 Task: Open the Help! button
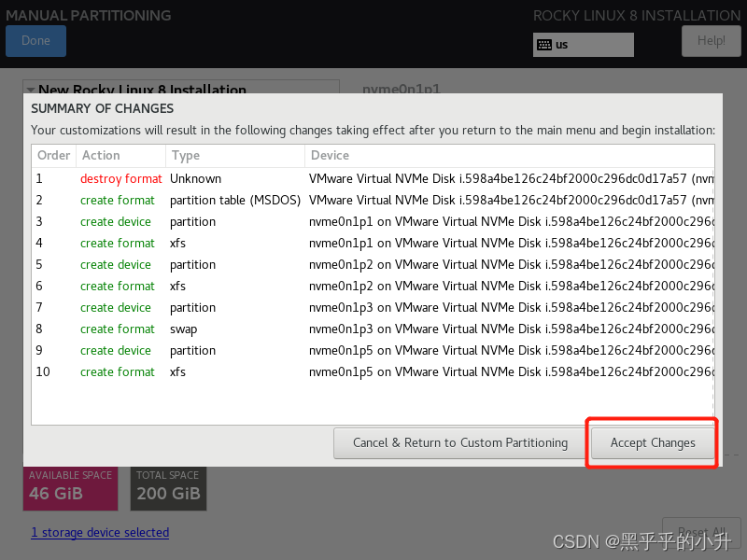[x=712, y=41]
